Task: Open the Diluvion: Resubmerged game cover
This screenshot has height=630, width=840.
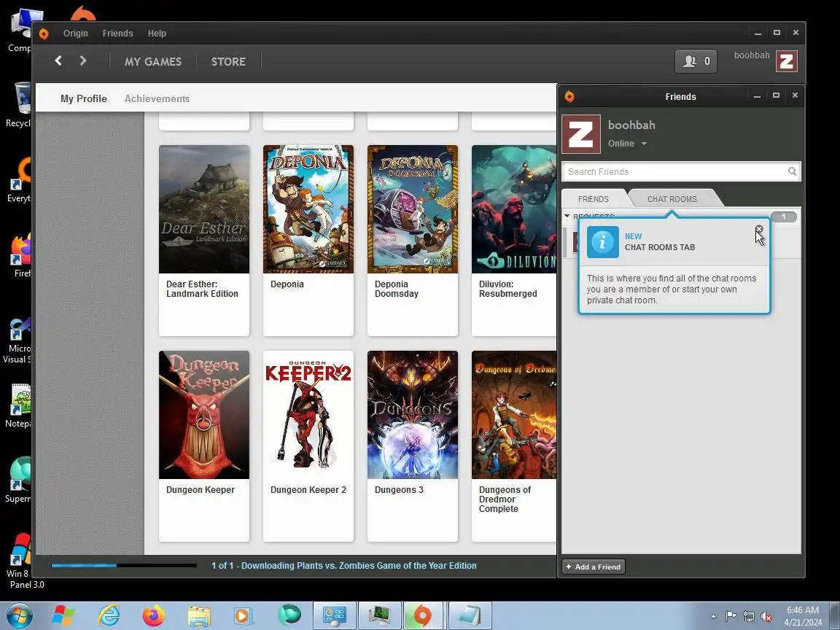Action: [514, 209]
